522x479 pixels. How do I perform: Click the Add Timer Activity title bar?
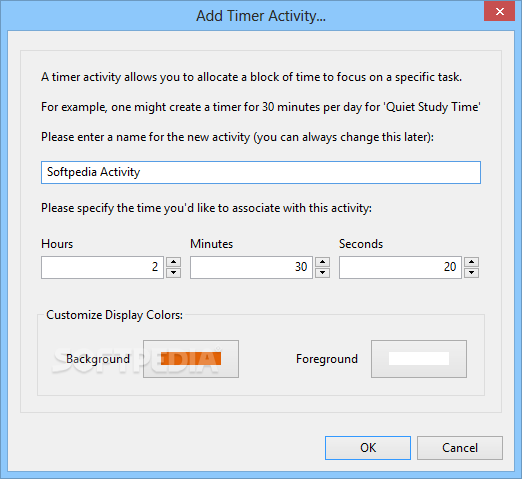261,16
